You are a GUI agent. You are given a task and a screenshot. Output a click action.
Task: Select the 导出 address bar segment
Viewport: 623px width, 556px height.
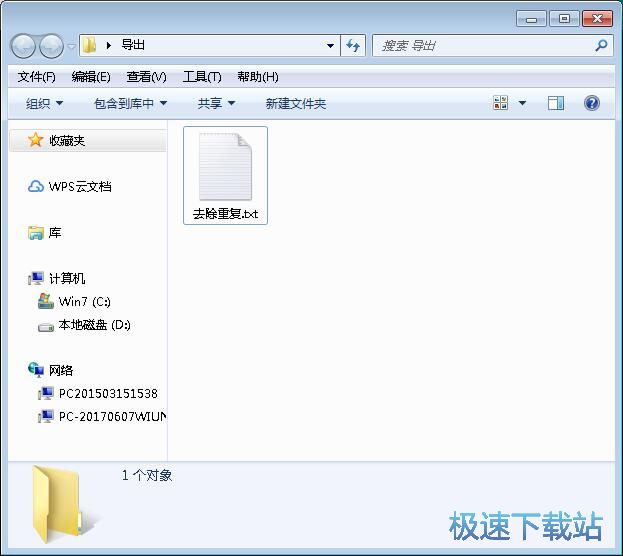coord(133,45)
